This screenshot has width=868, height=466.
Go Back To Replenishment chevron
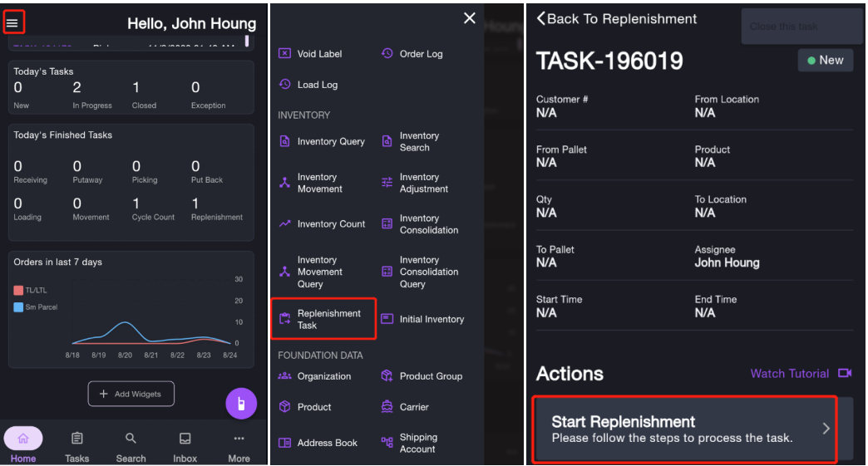(541, 18)
